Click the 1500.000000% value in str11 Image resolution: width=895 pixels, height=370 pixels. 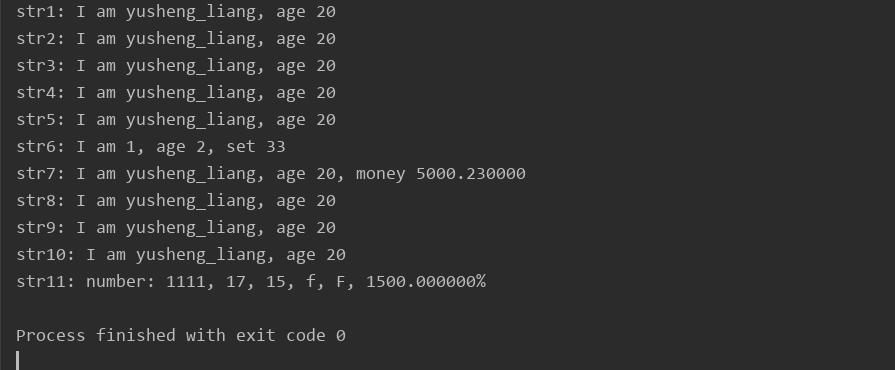[426, 281]
